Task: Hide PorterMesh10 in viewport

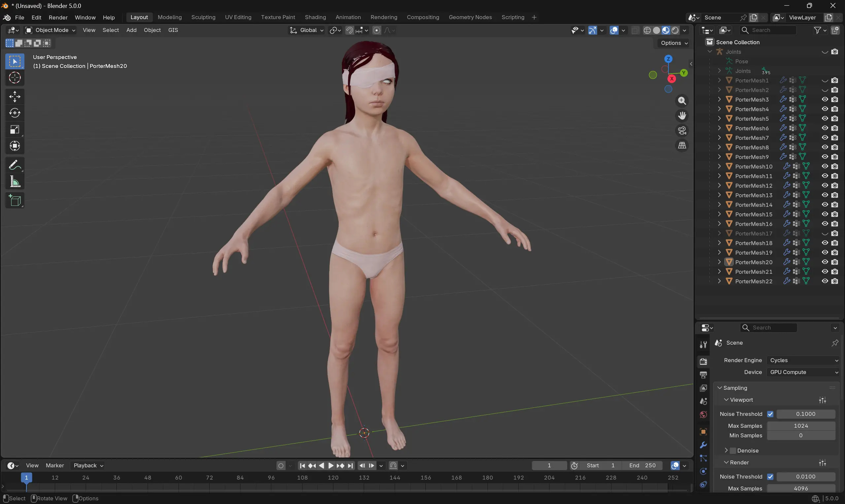Action: (825, 167)
